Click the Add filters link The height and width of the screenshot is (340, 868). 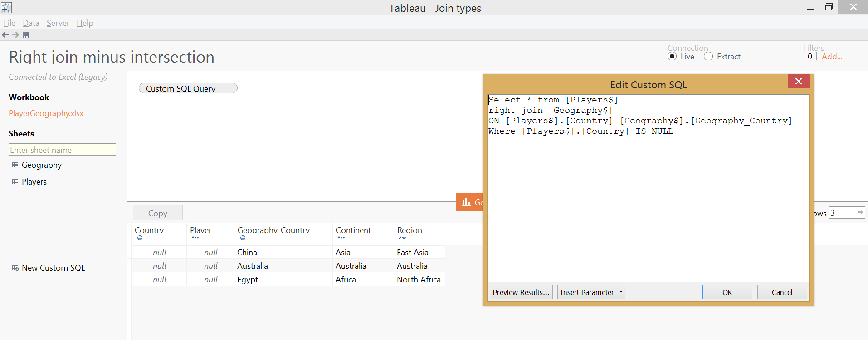point(832,57)
